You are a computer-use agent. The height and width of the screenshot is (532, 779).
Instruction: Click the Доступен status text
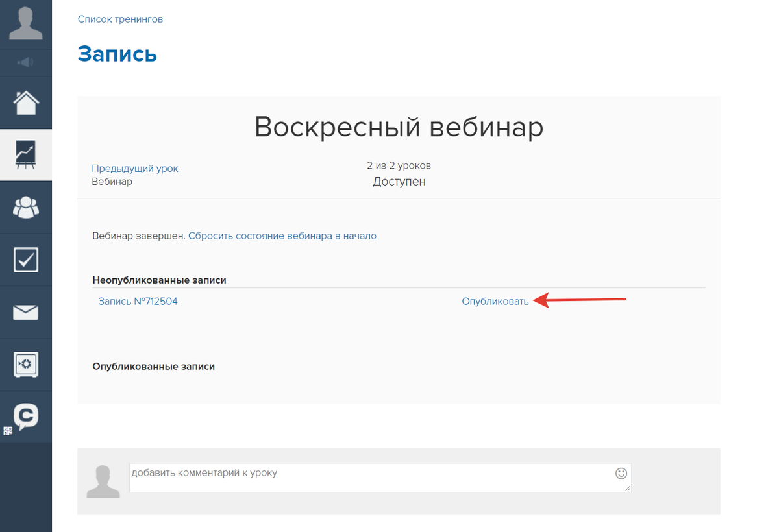coord(399,182)
